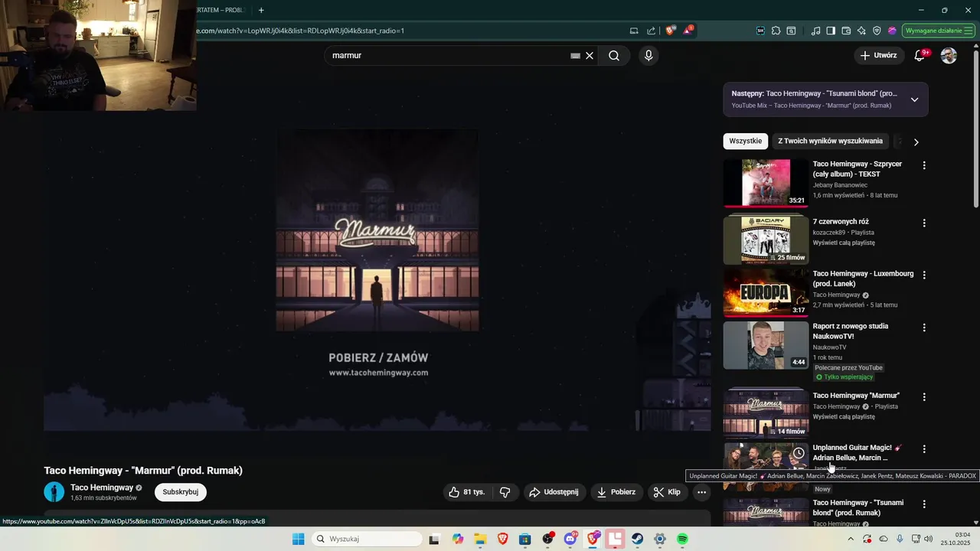The image size is (980, 551).
Task: Open the Brave Wallet icon
Action: pyautogui.click(x=846, y=31)
